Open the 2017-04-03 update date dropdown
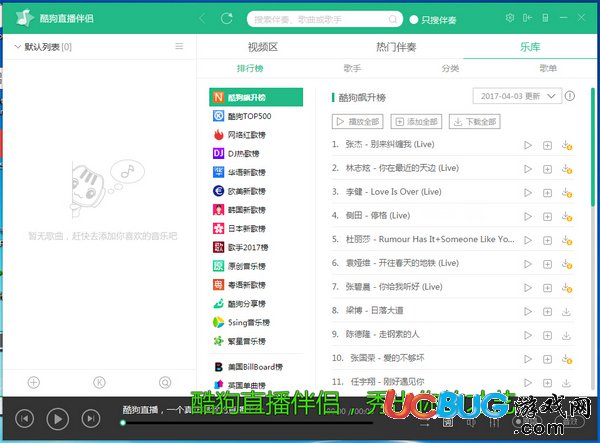600x443 pixels. [517, 96]
